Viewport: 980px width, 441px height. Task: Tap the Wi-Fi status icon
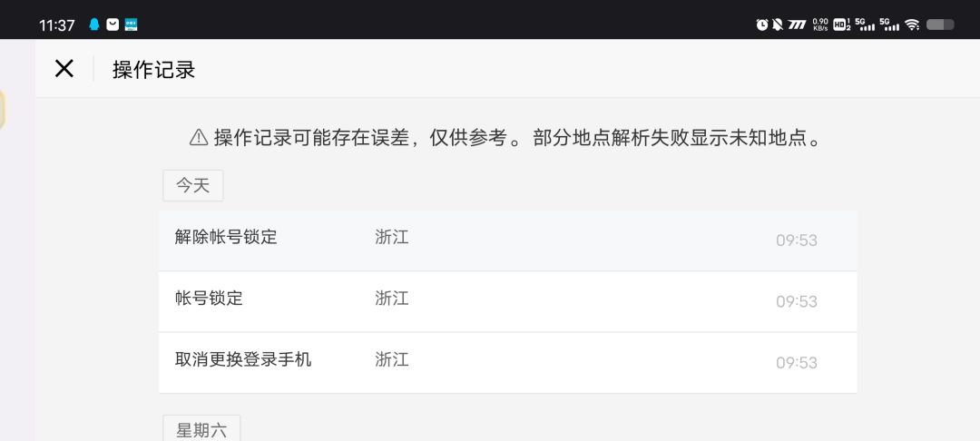coord(912,24)
